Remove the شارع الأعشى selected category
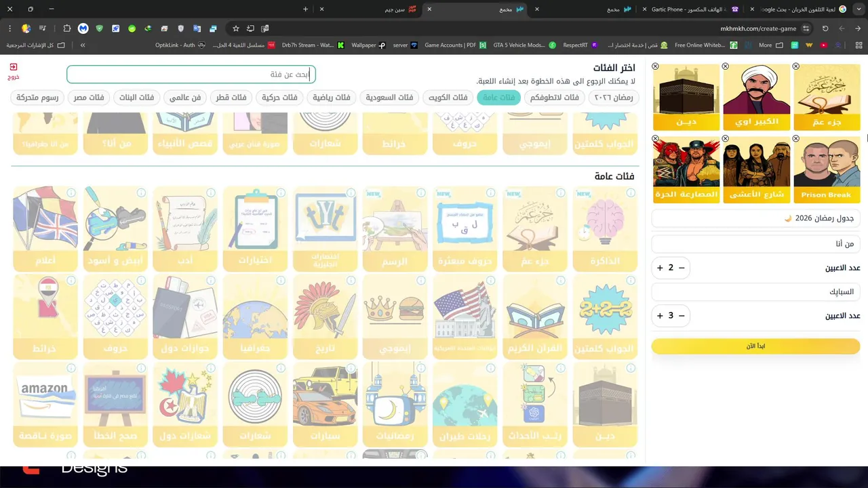 [726, 139]
